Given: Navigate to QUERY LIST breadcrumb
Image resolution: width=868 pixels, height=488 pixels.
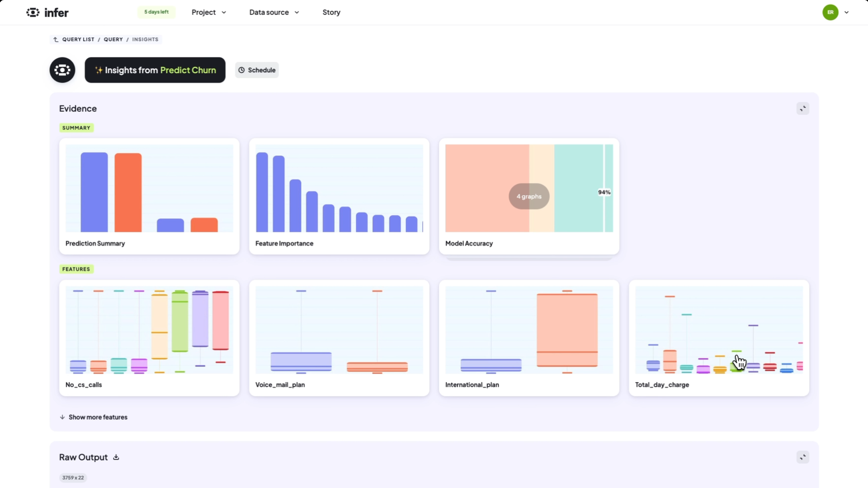Looking at the screenshot, I should pos(78,40).
